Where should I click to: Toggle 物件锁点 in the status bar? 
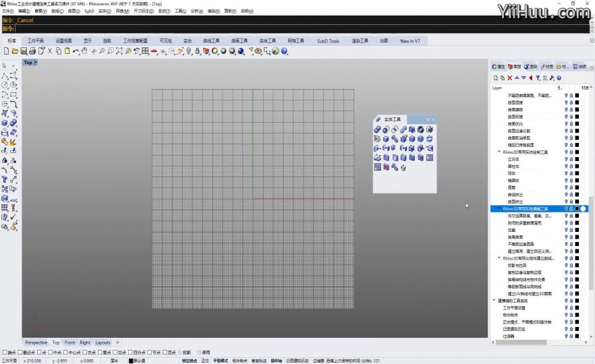click(x=239, y=361)
